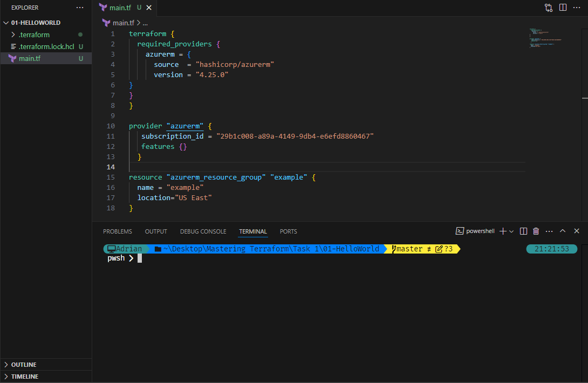Viewport: 588px width, 383px height.
Task: Click the location "US East" value
Action: click(193, 197)
